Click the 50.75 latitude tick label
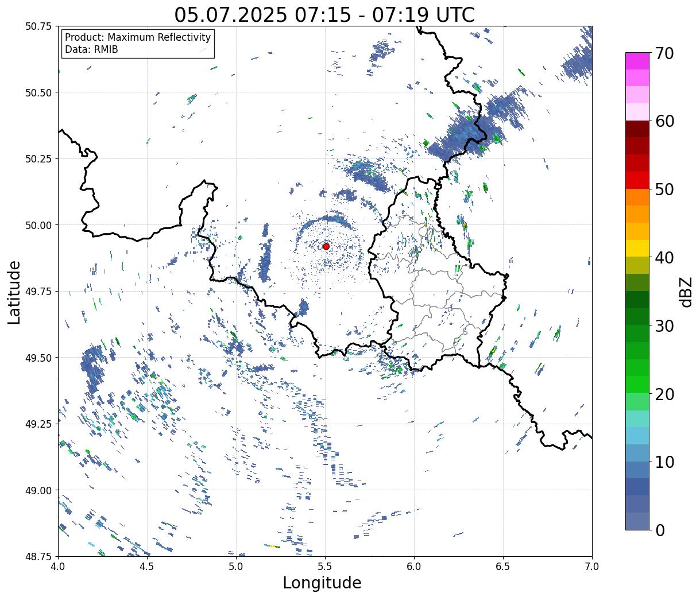This screenshot has height=597, width=700. click(38, 26)
